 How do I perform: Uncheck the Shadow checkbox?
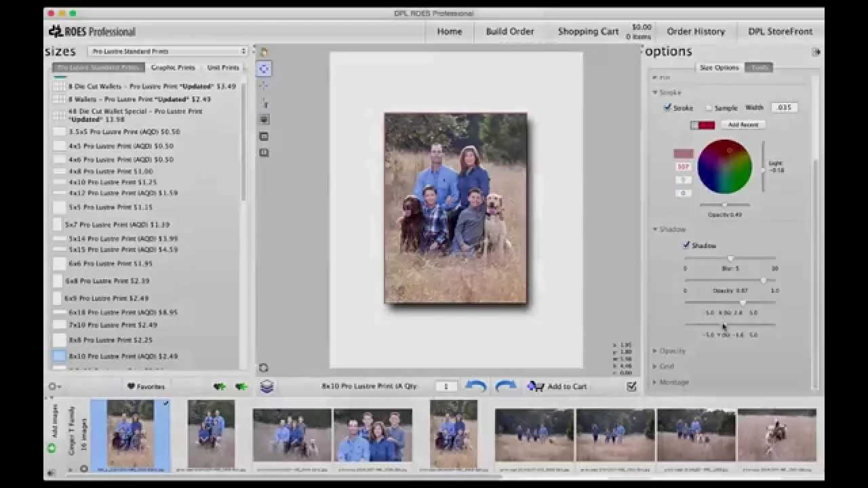point(686,245)
